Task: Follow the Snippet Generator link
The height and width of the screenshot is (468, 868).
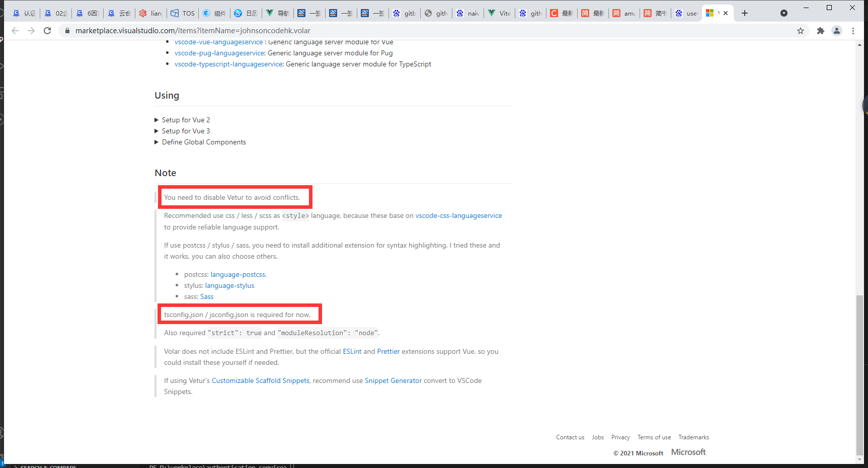Action: click(x=393, y=380)
